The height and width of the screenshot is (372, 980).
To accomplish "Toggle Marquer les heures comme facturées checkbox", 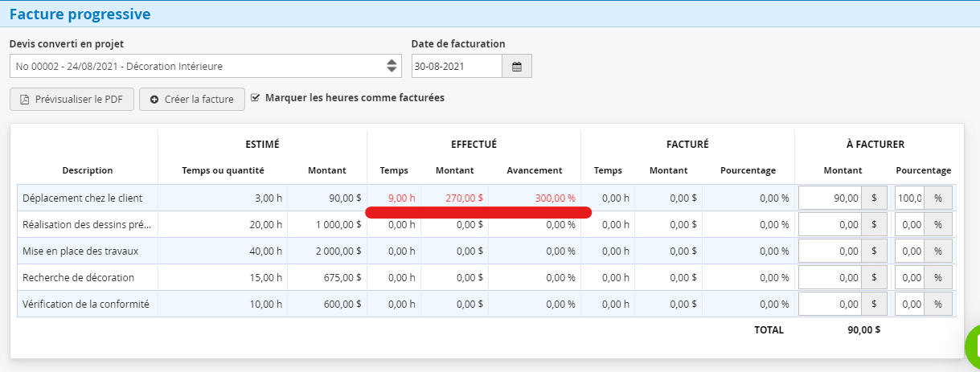I will pos(256,98).
